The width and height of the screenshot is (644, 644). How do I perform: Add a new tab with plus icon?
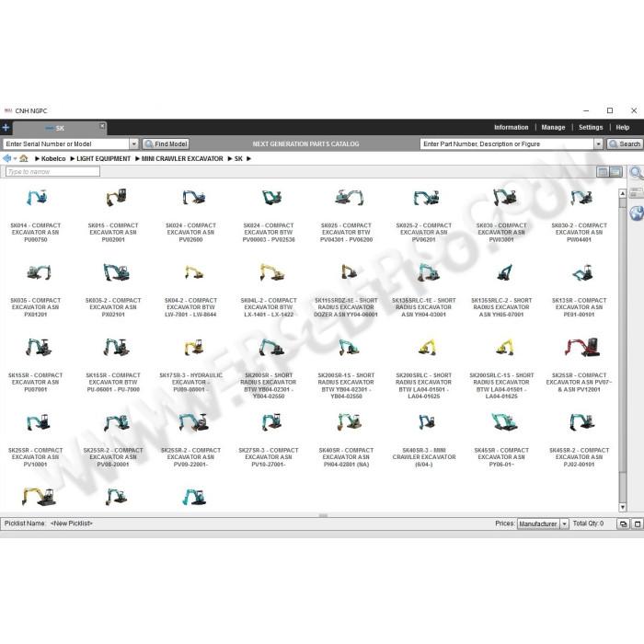tap(6, 128)
